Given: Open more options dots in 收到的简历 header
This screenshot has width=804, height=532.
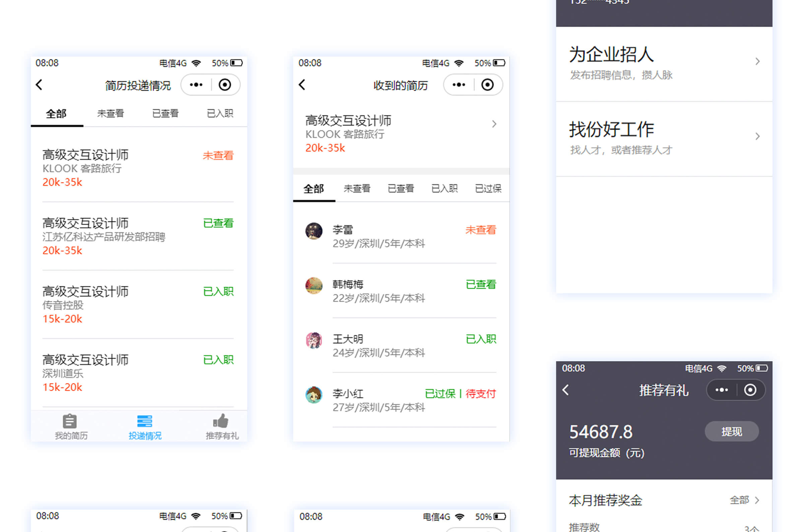Looking at the screenshot, I should (x=459, y=85).
